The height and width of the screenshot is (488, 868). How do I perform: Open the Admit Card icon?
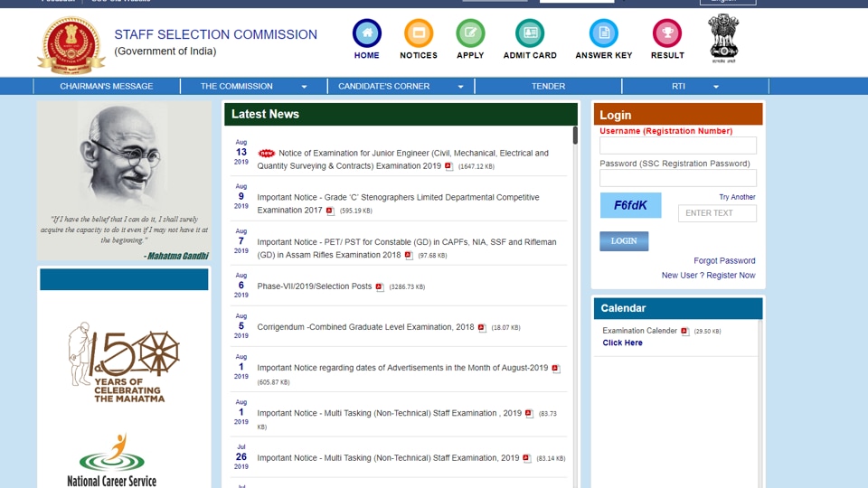click(x=530, y=33)
